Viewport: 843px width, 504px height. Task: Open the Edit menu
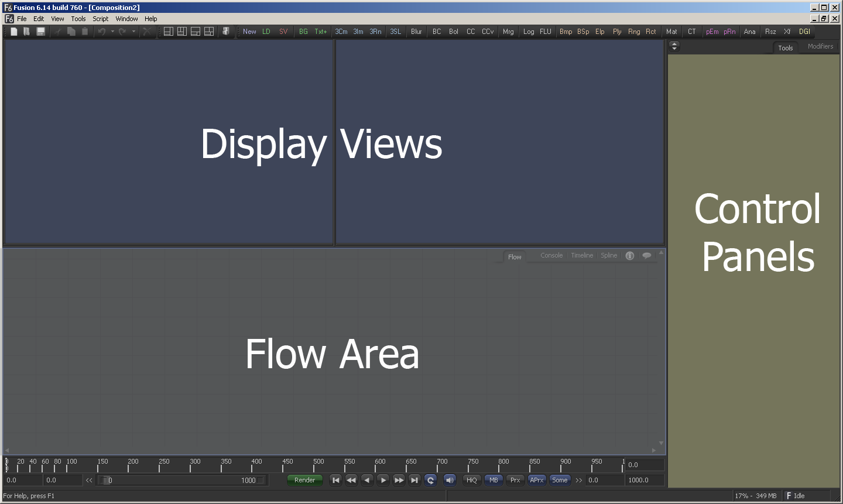point(39,19)
